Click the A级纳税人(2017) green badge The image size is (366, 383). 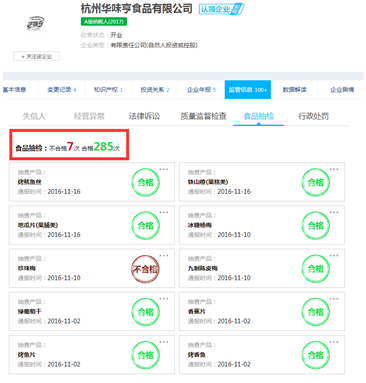(x=104, y=22)
